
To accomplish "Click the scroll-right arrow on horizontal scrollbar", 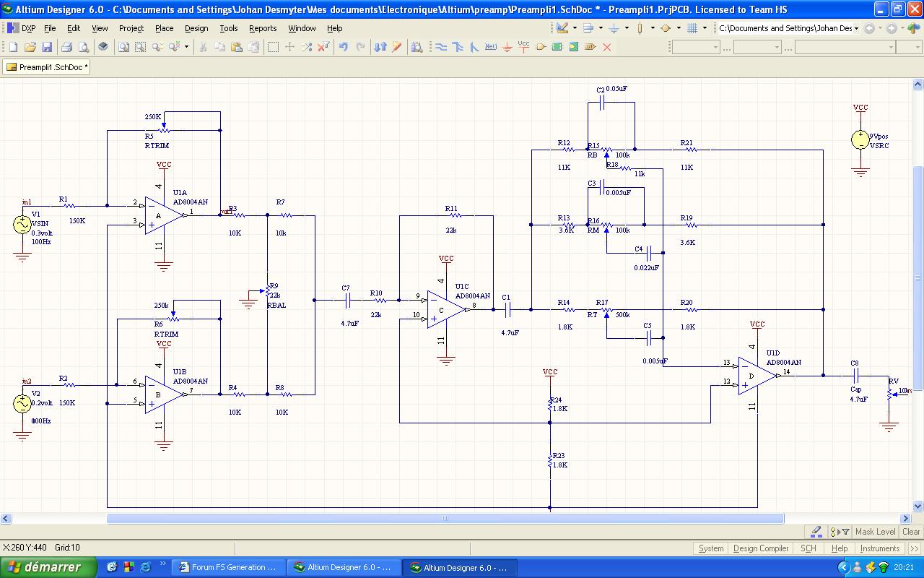I will [906, 518].
